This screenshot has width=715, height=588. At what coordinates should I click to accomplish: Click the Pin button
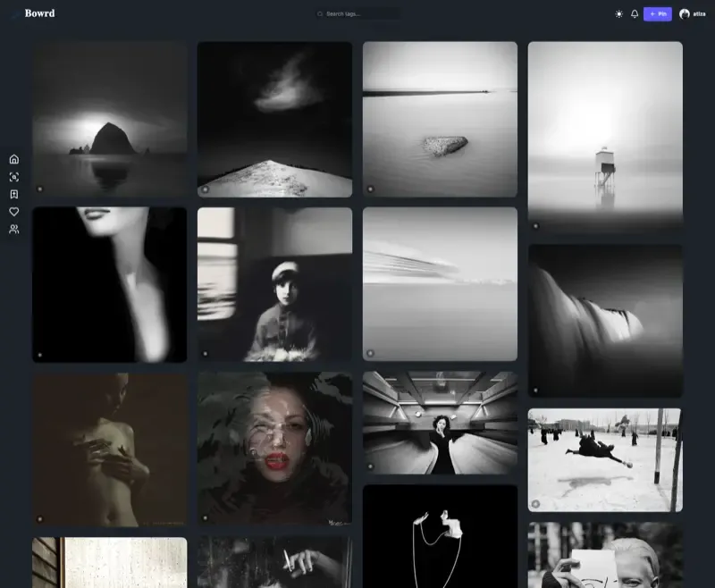657,14
